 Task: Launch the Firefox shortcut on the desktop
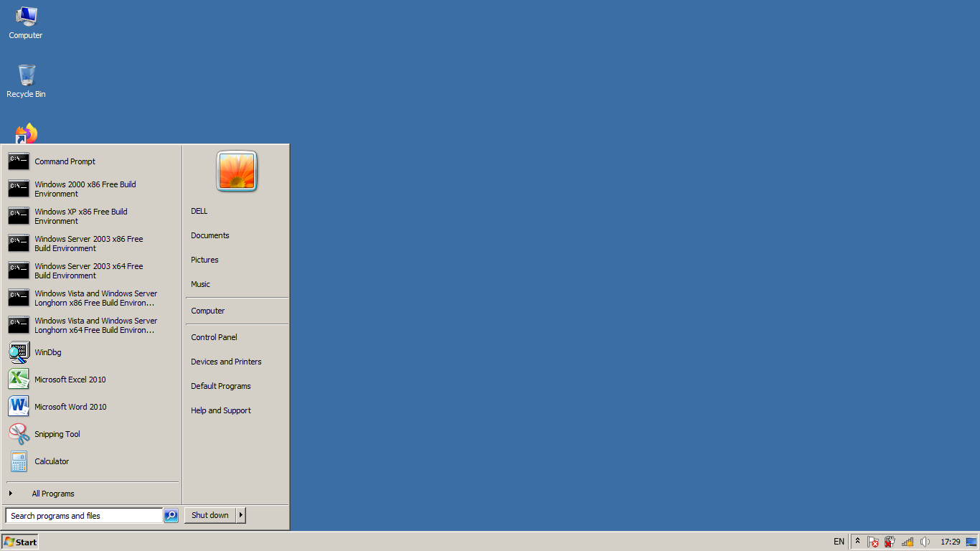[26, 134]
